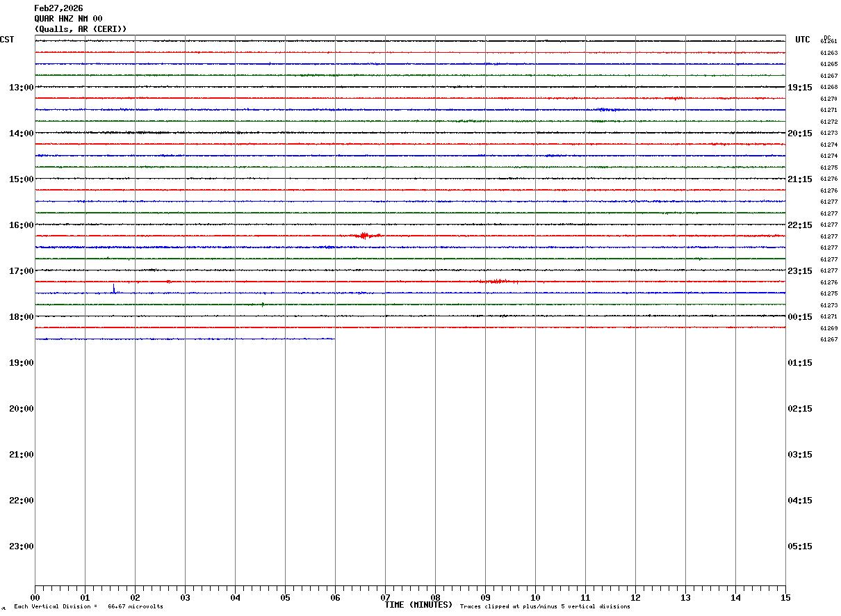
Task: Click minute tick label 03 on axis
Action: coord(185,598)
